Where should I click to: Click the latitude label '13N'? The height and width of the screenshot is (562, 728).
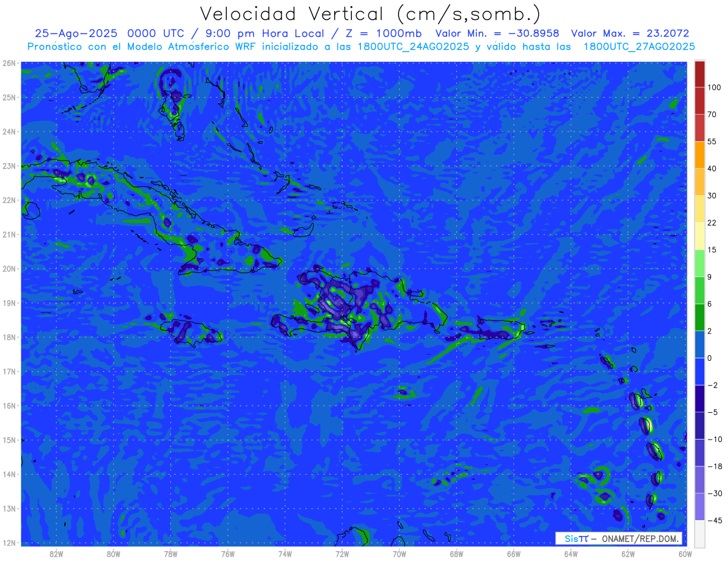(x=9, y=509)
